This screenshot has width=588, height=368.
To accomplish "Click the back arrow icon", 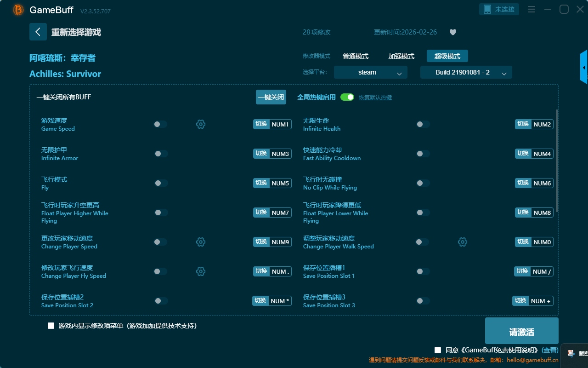I will click(38, 32).
